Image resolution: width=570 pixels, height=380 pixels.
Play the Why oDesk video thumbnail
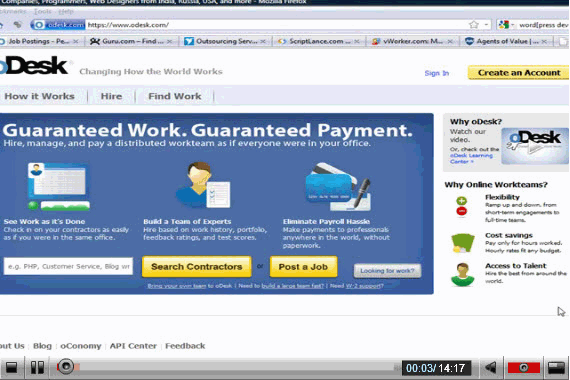[x=535, y=146]
